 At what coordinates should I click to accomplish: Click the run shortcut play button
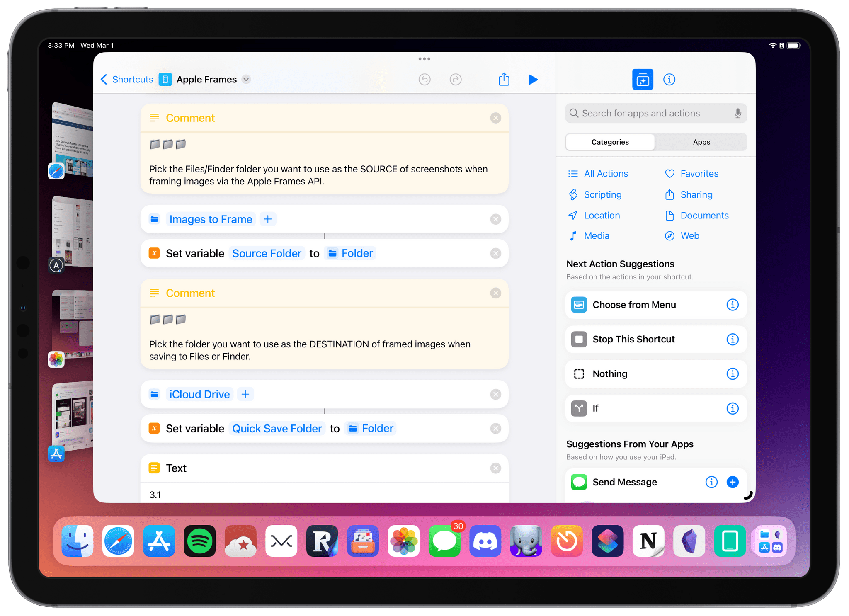click(534, 78)
